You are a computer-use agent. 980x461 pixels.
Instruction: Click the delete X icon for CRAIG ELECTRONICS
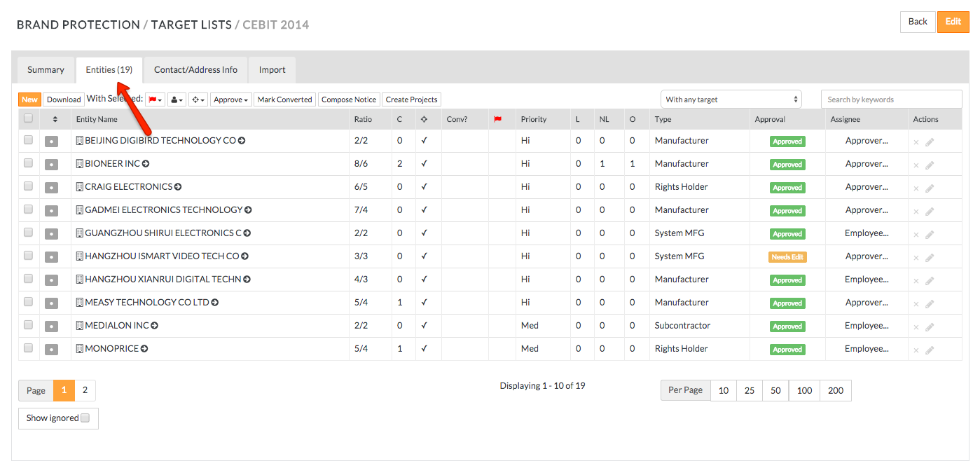click(916, 188)
